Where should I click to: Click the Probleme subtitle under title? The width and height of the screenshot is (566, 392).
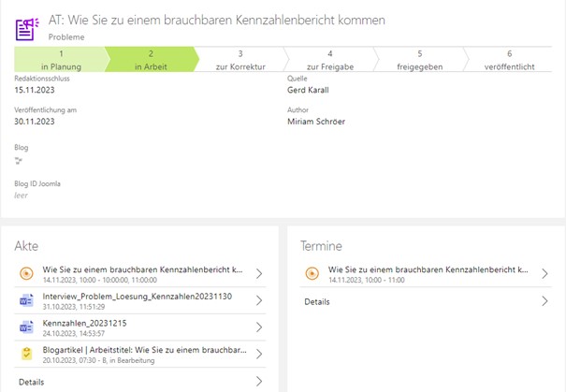click(66, 36)
